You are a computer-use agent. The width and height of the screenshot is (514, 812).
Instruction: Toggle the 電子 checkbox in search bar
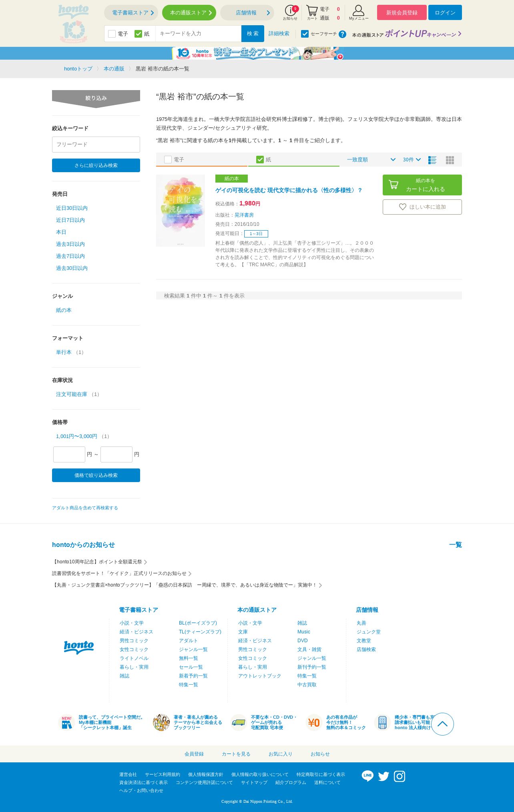point(112,34)
